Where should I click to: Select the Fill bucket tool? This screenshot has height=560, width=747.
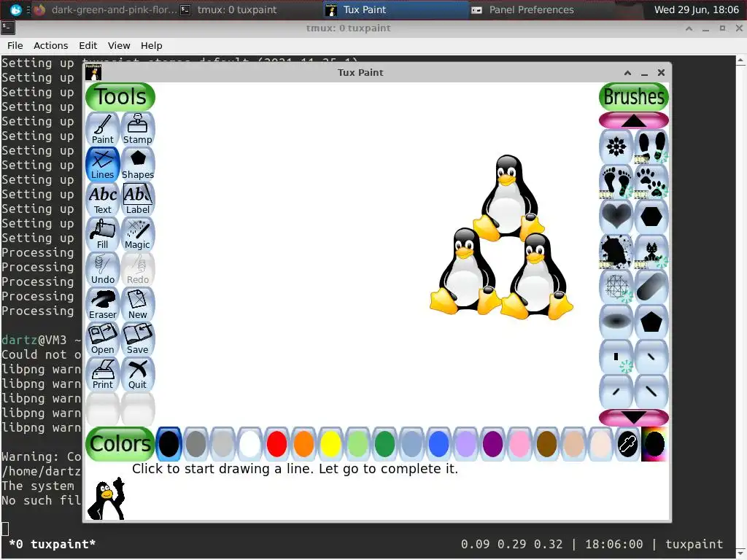coord(102,234)
